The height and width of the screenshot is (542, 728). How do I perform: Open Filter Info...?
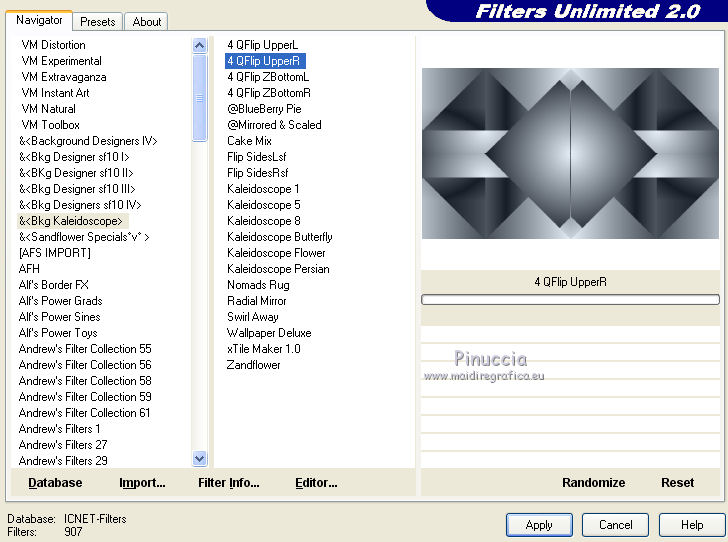click(x=228, y=483)
